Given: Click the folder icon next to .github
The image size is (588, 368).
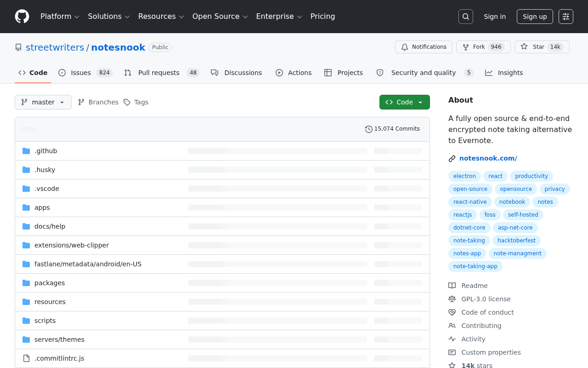Looking at the screenshot, I should [x=26, y=151].
